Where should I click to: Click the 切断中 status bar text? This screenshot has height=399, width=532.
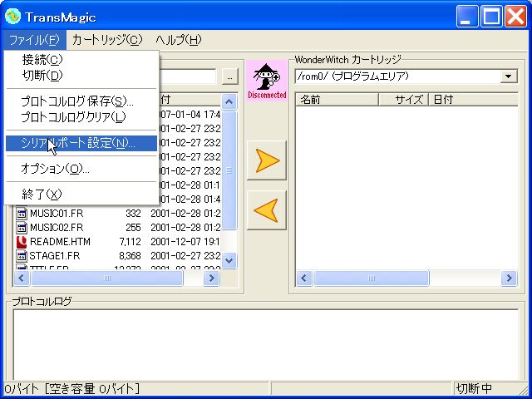pyautogui.click(x=474, y=388)
